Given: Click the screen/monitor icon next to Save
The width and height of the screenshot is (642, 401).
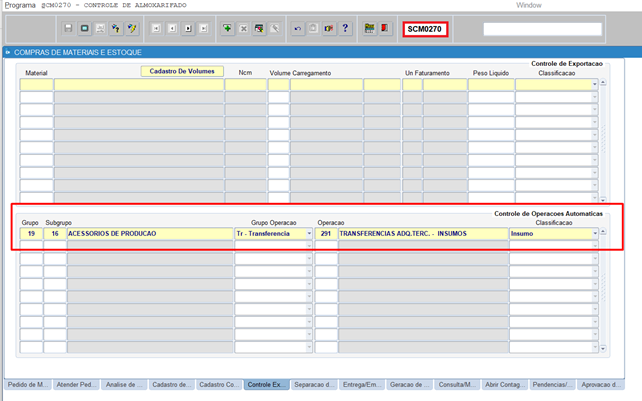Looking at the screenshot, I should tap(84, 28).
